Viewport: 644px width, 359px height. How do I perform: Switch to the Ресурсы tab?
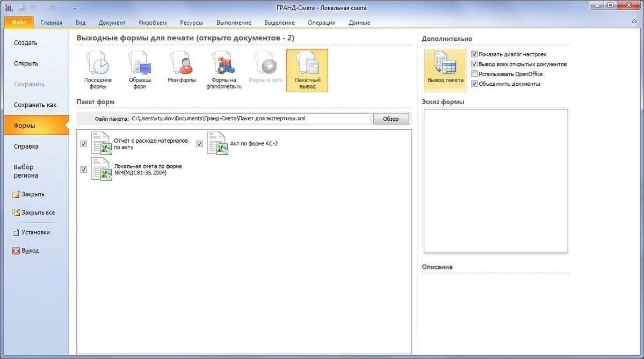coord(191,23)
